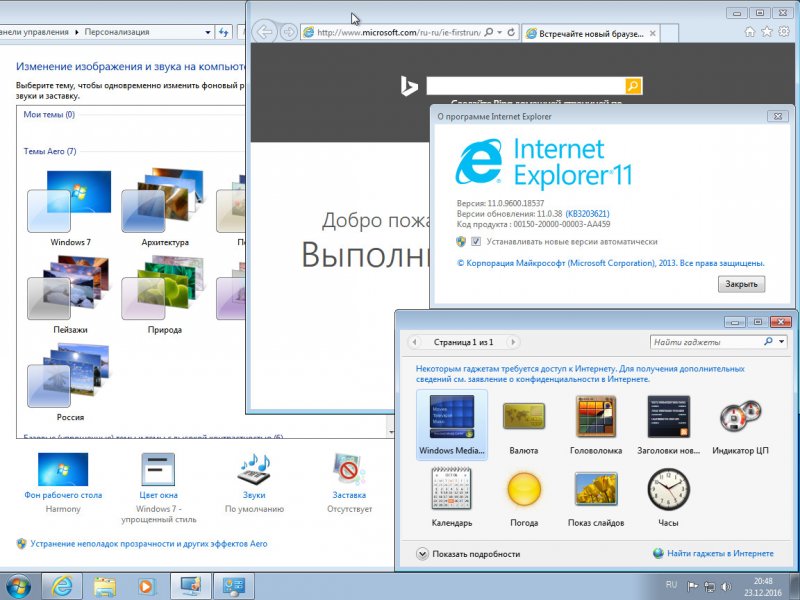
Task: Open the IE Favorites star
Action: click(x=766, y=32)
